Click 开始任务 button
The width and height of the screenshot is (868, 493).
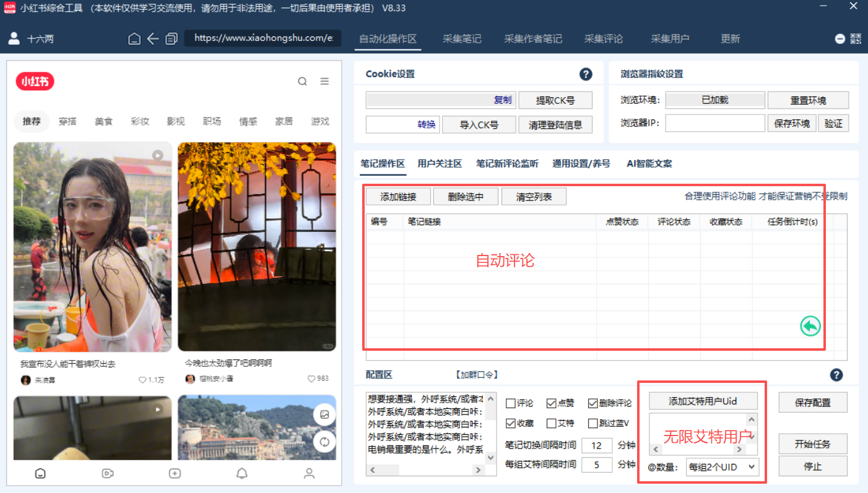click(813, 444)
